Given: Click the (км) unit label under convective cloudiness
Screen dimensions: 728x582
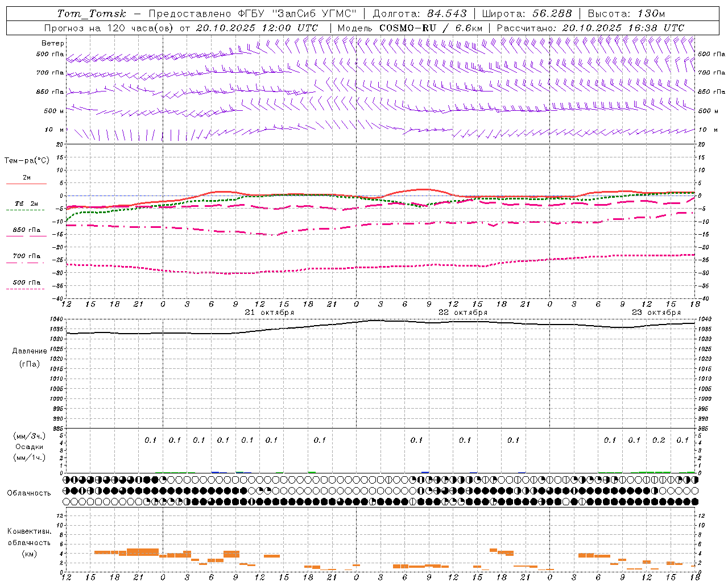Looking at the screenshot, I should click(x=29, y=554).
